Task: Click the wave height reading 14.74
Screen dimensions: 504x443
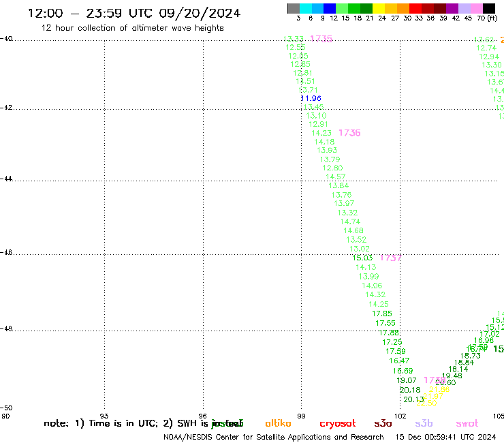Action: [350, 221]
